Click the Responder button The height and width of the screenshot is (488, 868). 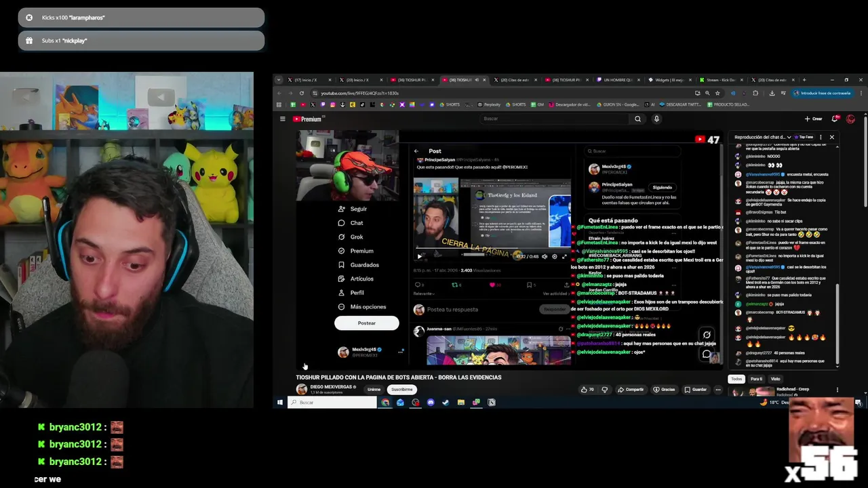tap(554, 310)
